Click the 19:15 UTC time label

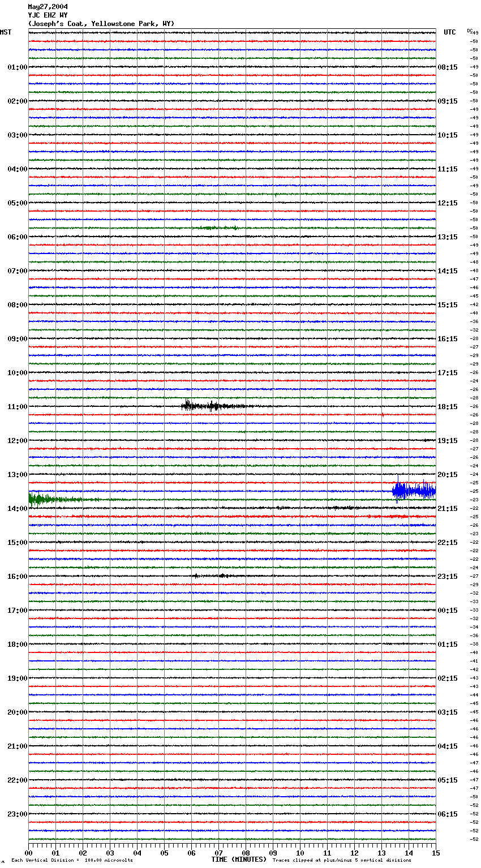pos(448,441)
